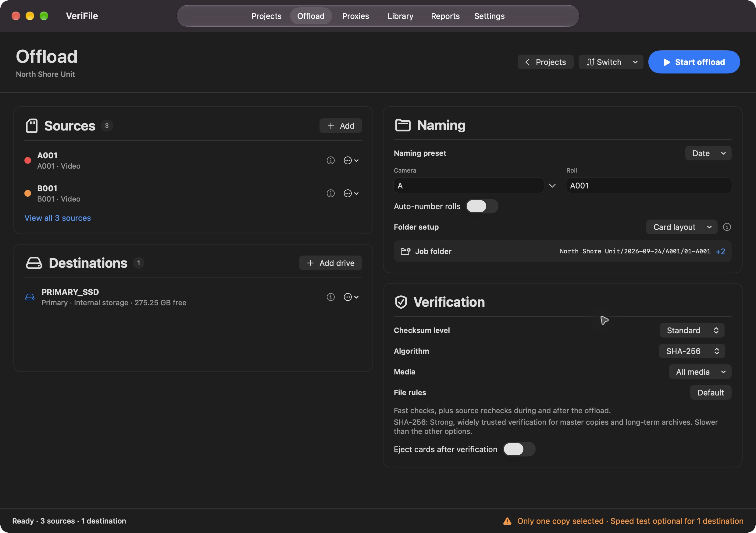Viewport: 756px width, 533px height.
Task: Click the folder setup info icon
Action: (727, 227)
